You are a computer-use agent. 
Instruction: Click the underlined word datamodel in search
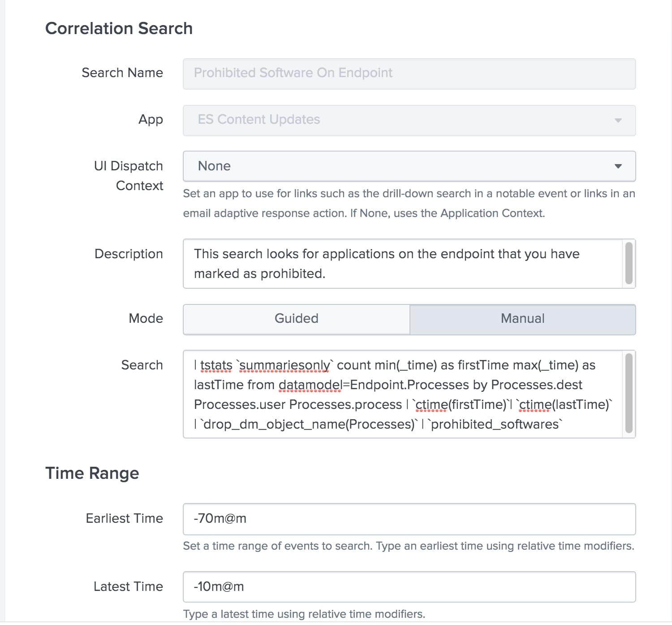pos(310,385)
